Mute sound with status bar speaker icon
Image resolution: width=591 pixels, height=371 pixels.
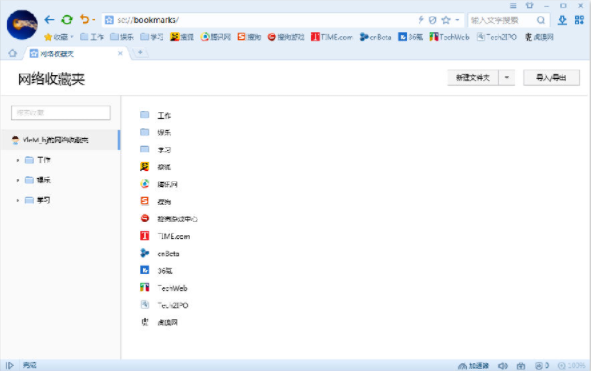coord(503,366)
